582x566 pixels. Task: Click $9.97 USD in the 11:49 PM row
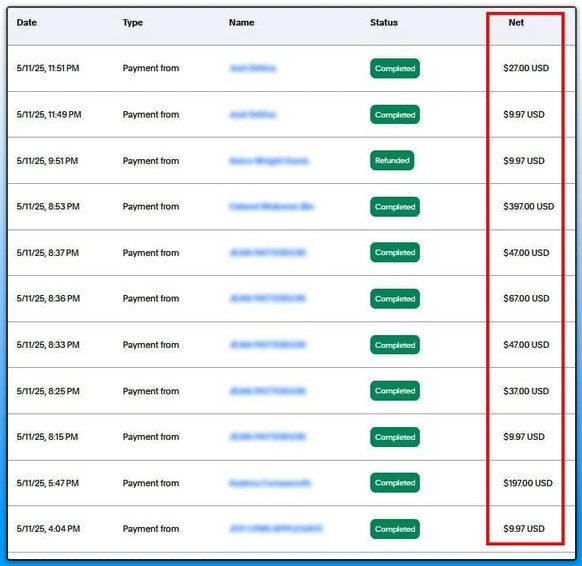(x=524, y=115)
